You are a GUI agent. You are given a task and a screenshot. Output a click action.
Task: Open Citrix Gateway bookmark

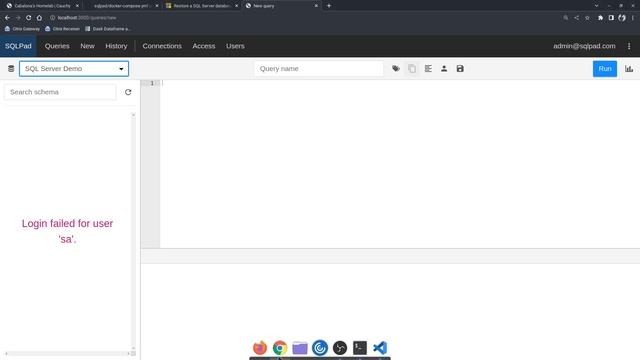22,29
